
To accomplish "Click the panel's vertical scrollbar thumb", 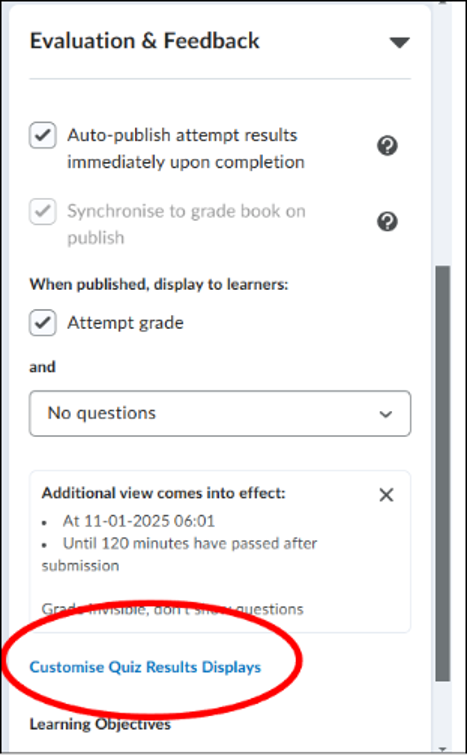I will (442, 473).
